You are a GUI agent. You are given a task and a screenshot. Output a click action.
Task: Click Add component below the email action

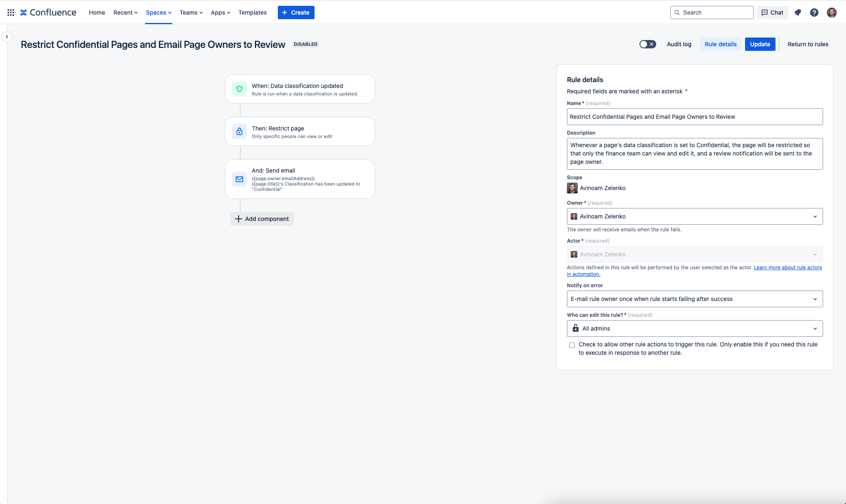262,218
